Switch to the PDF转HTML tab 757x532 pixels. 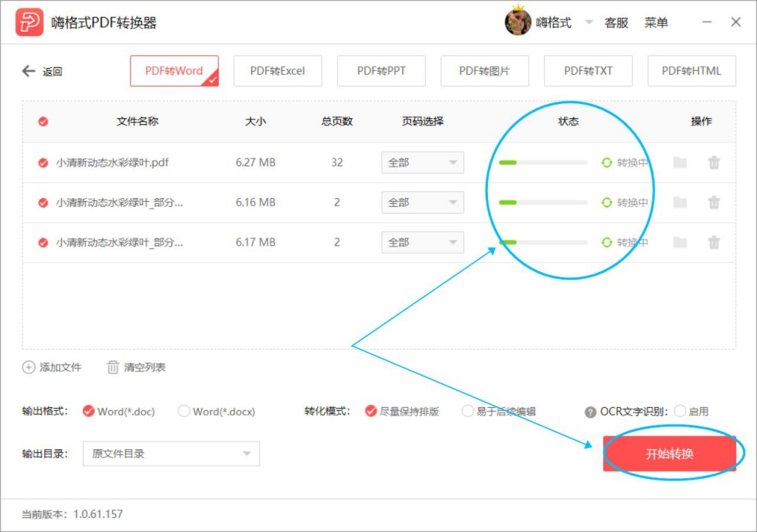click(x=691, y=71)
